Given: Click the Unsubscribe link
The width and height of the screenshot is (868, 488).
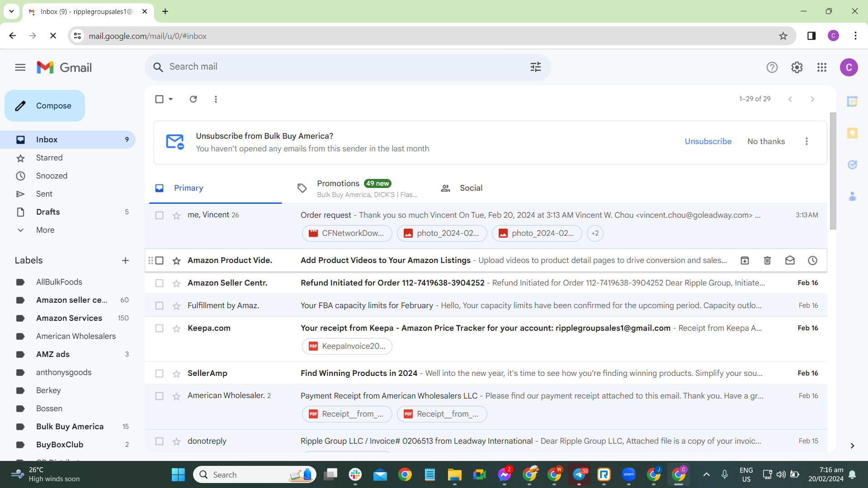Looking at the screenshot, I should click(708, 141).
